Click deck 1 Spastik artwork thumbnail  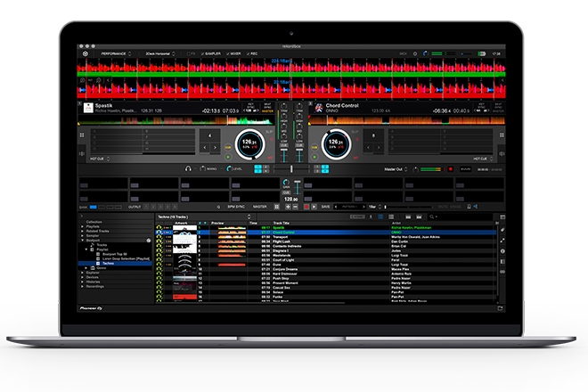point(88,108)
